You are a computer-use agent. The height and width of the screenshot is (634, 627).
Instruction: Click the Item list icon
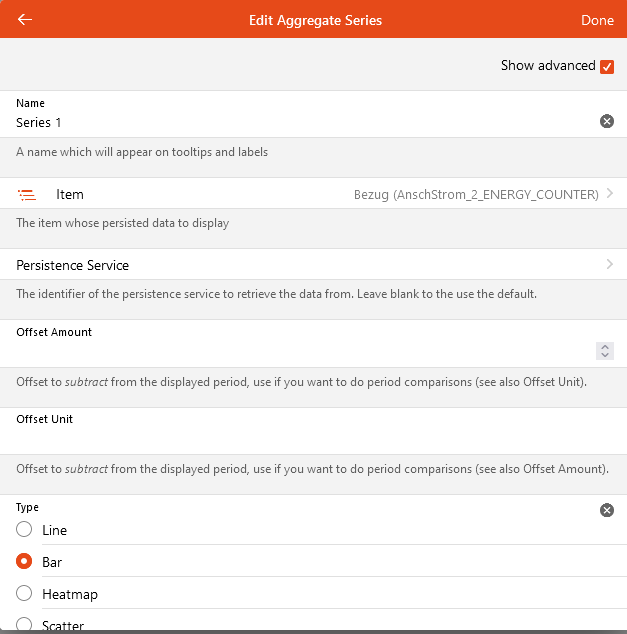tap(27, 194)
